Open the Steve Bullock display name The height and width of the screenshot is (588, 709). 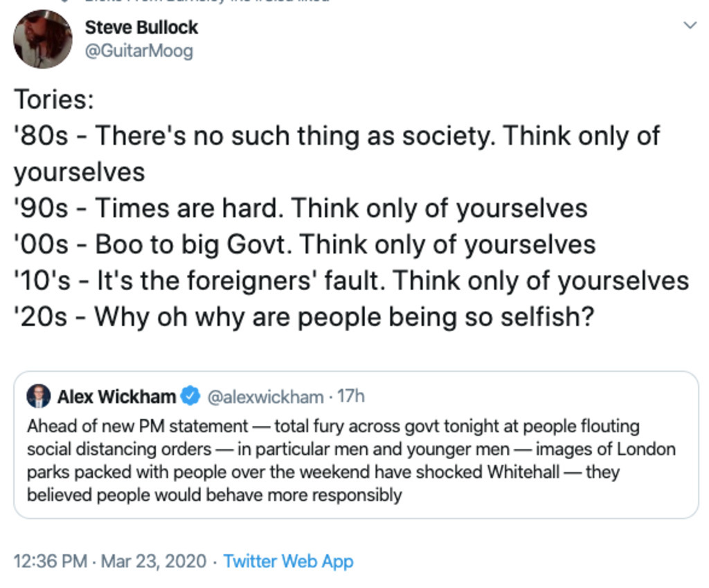[x=141, y=27]
